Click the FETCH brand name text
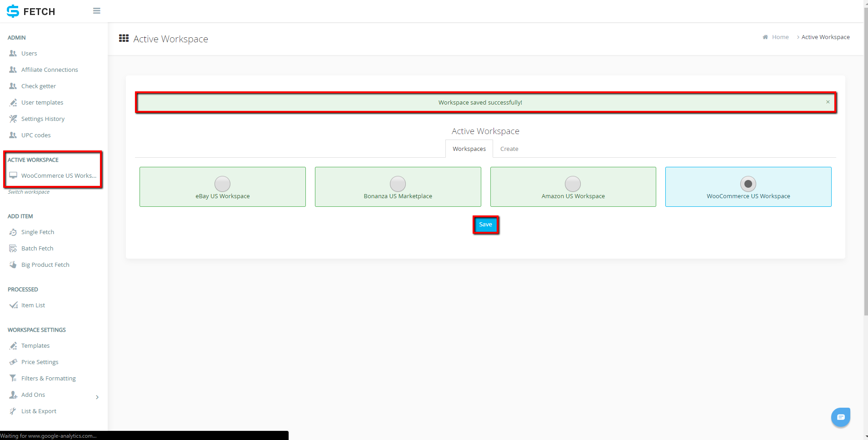Viewport: 868px width, 440px height. pos(39,11)
